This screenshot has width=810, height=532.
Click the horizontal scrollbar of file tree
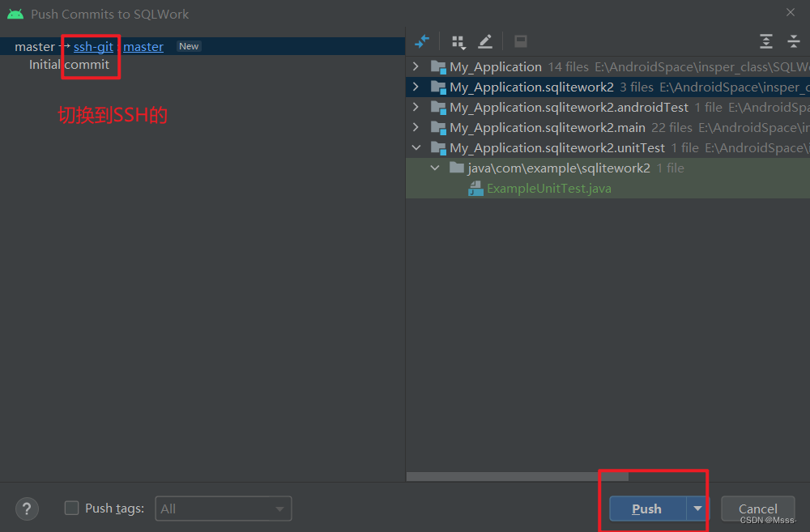pos(517,476)
